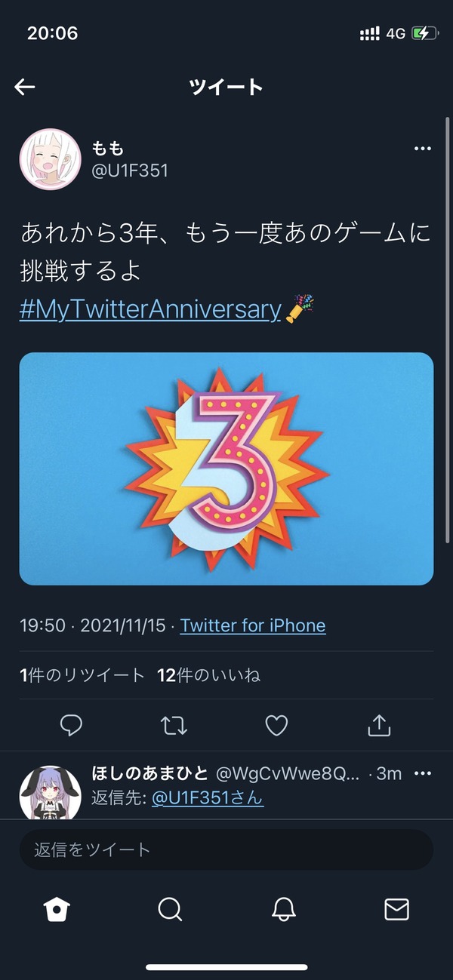453x980 pixels.
Task: Open more options on ほしのあまひと's reply
Action: point(423,773)
